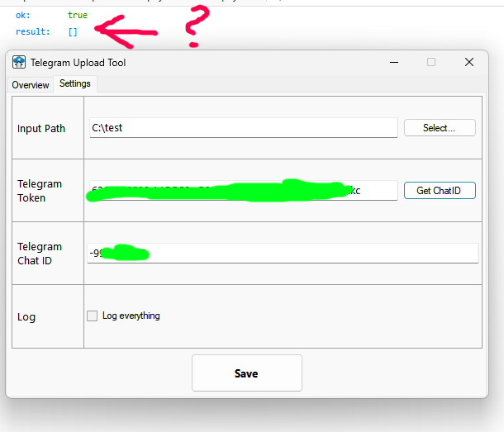Enable the Log everything checkbox

click(93, 316)
